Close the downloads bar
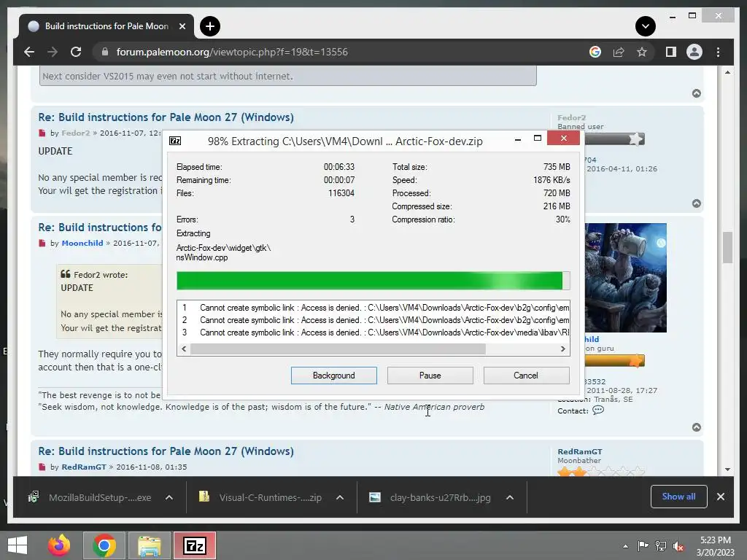The width and height of the screenshot is (747, 560). point(720,497)
